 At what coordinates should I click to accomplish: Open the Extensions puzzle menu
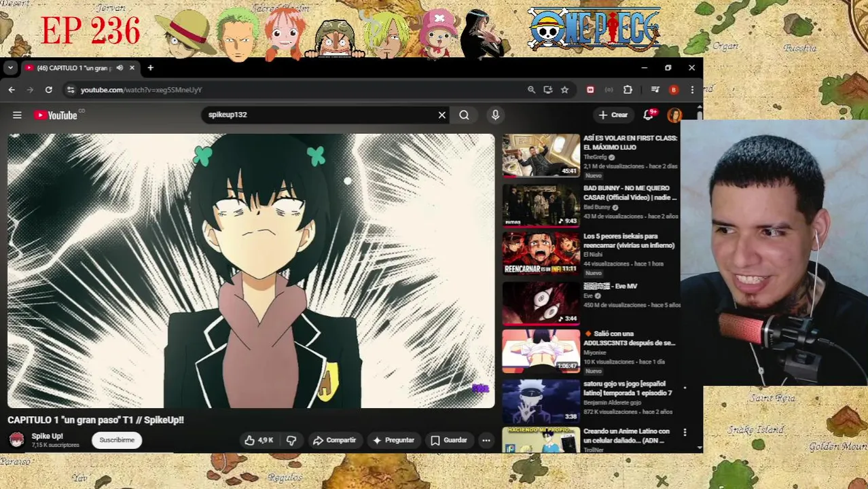(x=628, y=90)
